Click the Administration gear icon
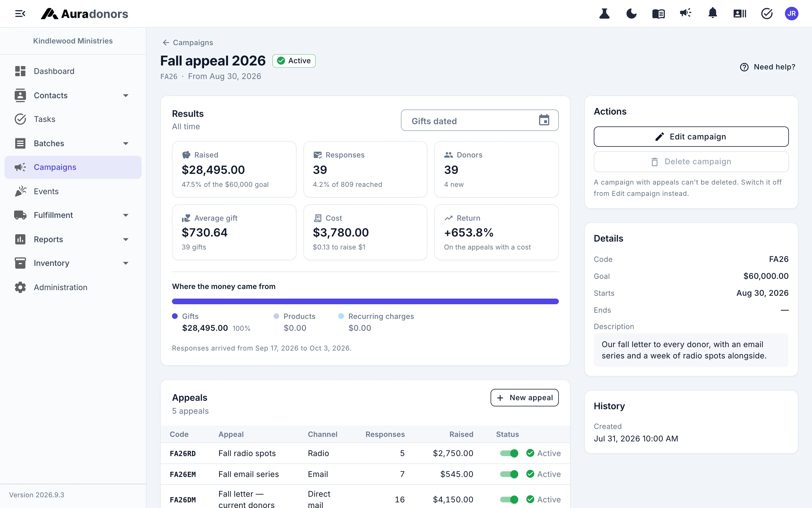812x508 pixels. 20,287
